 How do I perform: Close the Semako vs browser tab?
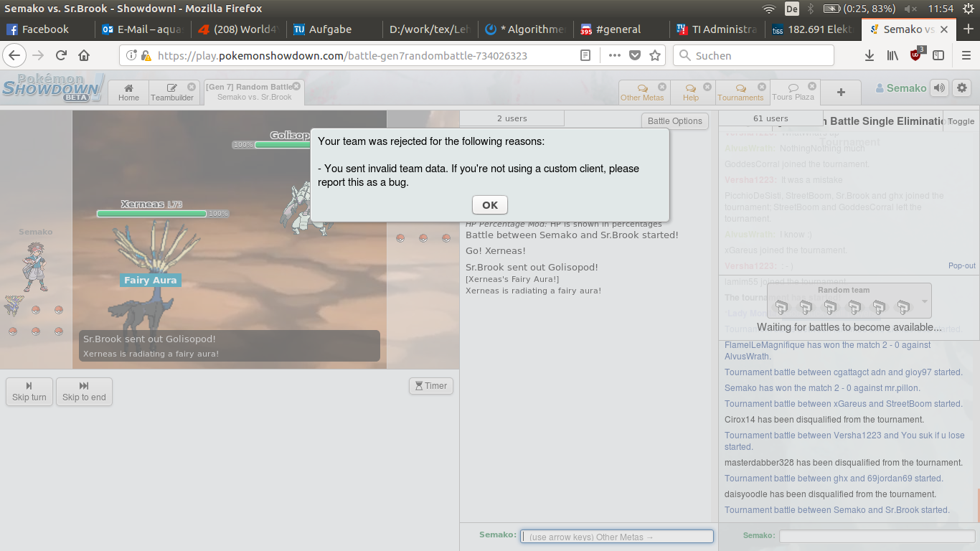(944, 29)
